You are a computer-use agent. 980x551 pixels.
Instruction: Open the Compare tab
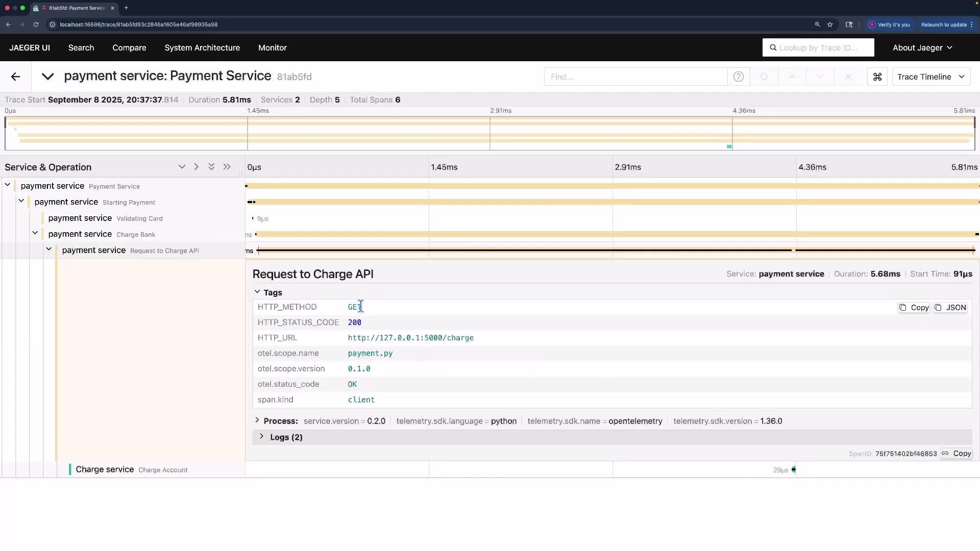tap(129, 47)
